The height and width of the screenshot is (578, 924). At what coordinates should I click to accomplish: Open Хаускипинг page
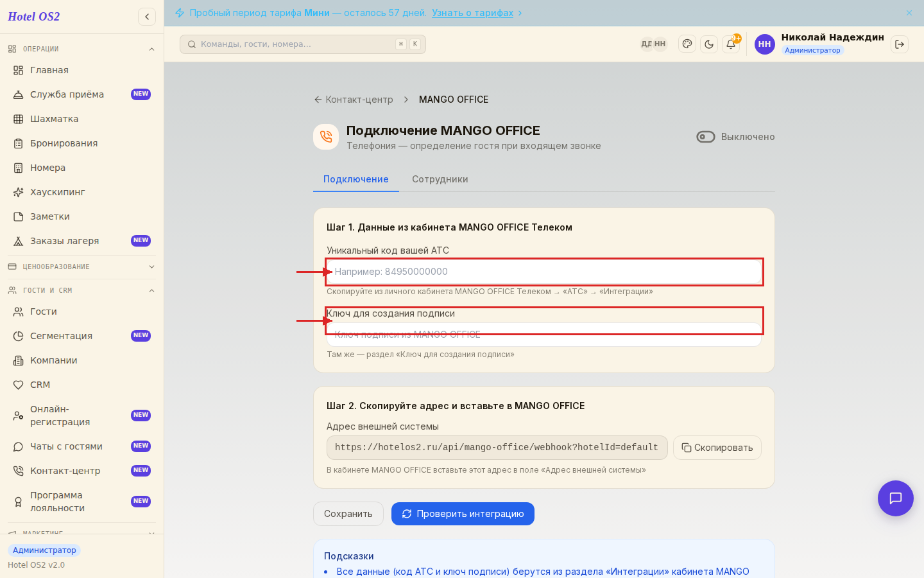click(x=81, y=192)
